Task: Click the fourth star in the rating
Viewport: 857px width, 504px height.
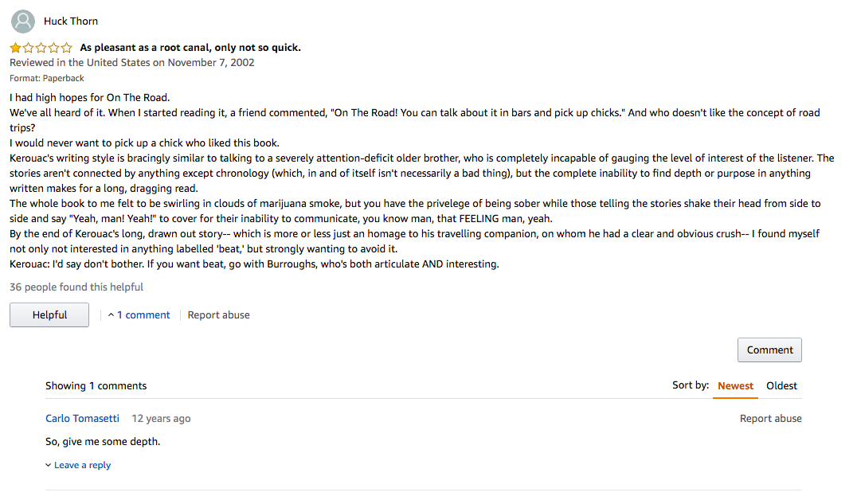Action: (53, 48)
